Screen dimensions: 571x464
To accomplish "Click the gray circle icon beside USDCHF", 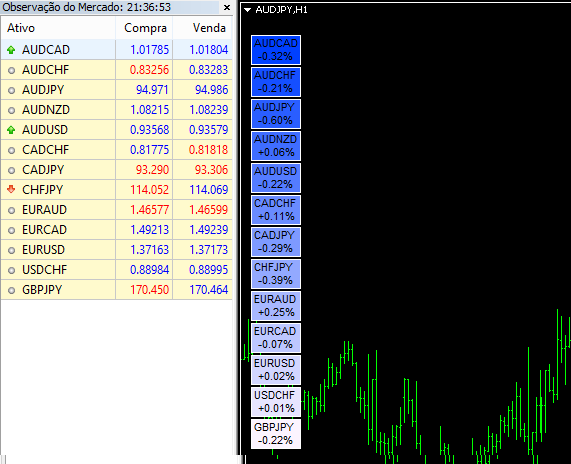I will pos(11,270).
